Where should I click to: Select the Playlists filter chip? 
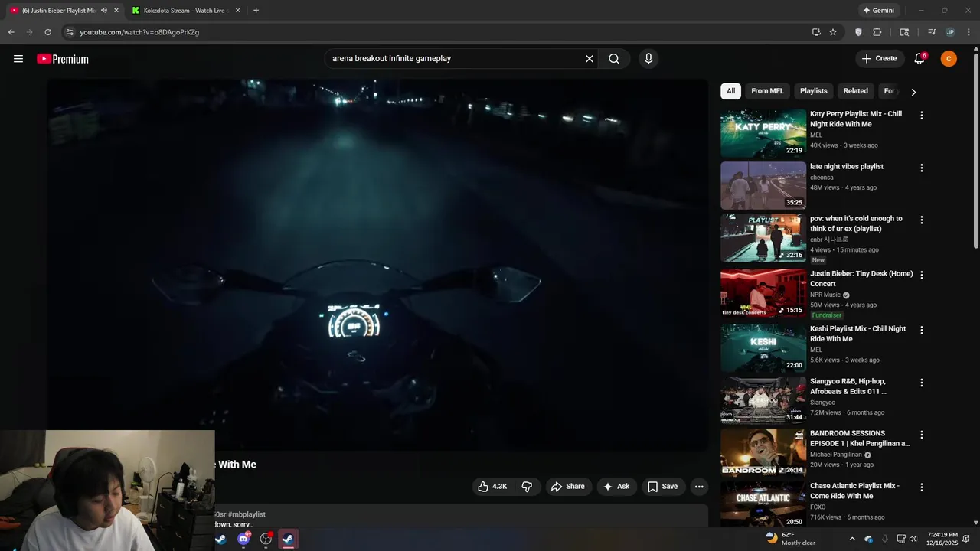814,91
